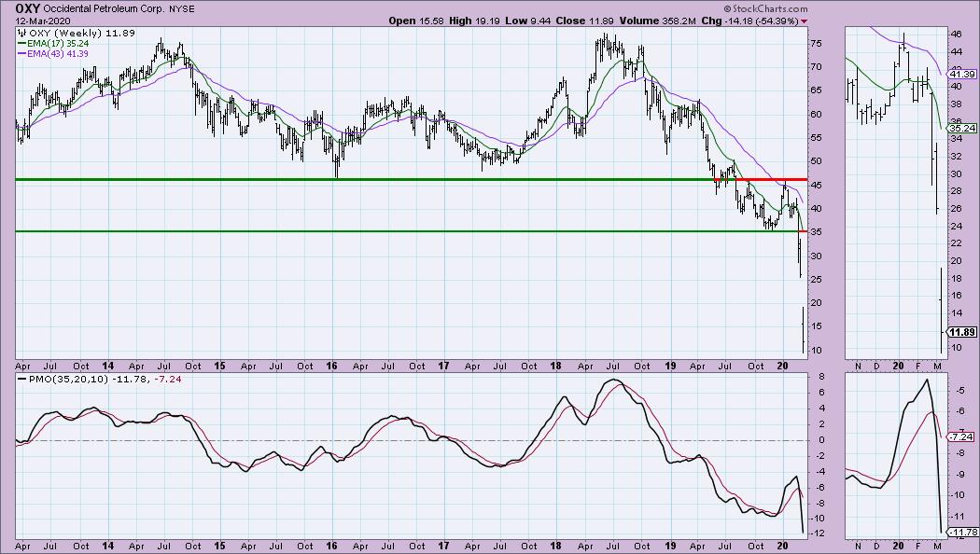Click the 25 price axis label on main chart
Image resolution: width=980 pixels, height=554 pixels.
pos(817,279)
